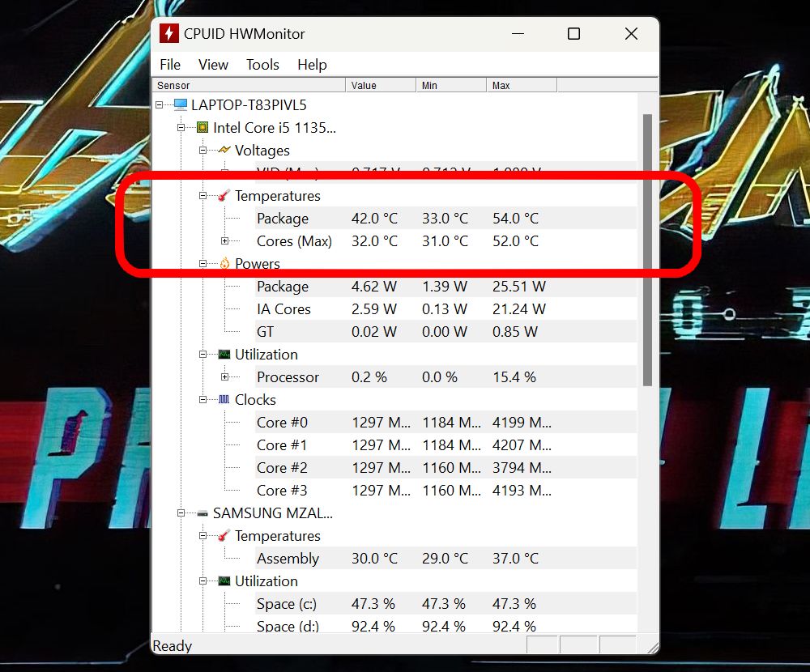Open the Tools menu
The image size is (810, 672).
pyautogui.click(x=262, y=65)
